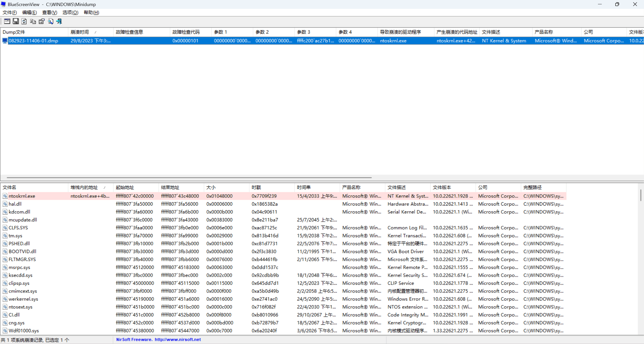The height and width of the screenshot is (344, 644).
Task: Sort by the 崩溃时间 column header
Action: [91, 32]
